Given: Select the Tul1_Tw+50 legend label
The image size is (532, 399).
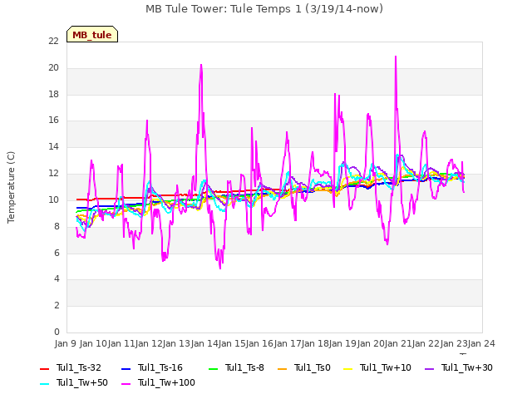Looking at the screenshot, I should pos(82,382).
